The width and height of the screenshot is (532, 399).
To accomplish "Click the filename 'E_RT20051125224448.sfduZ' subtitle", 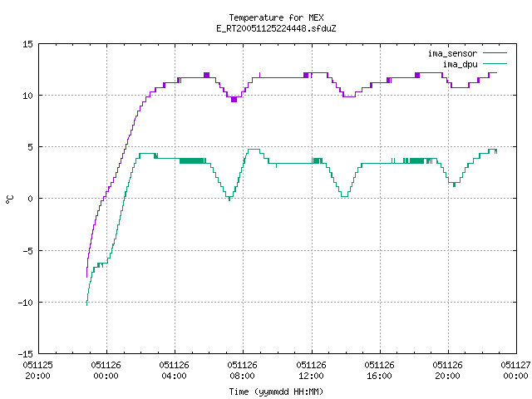I will 276,28.
